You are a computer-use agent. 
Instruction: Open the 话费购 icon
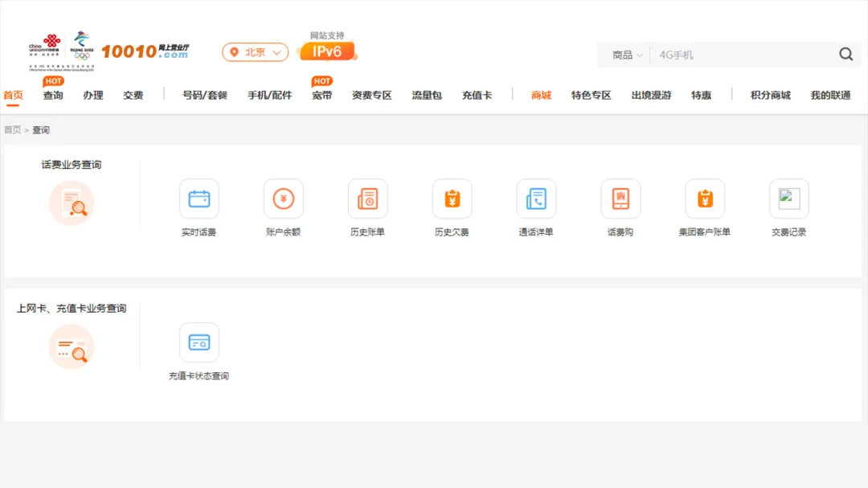(620, 199)
